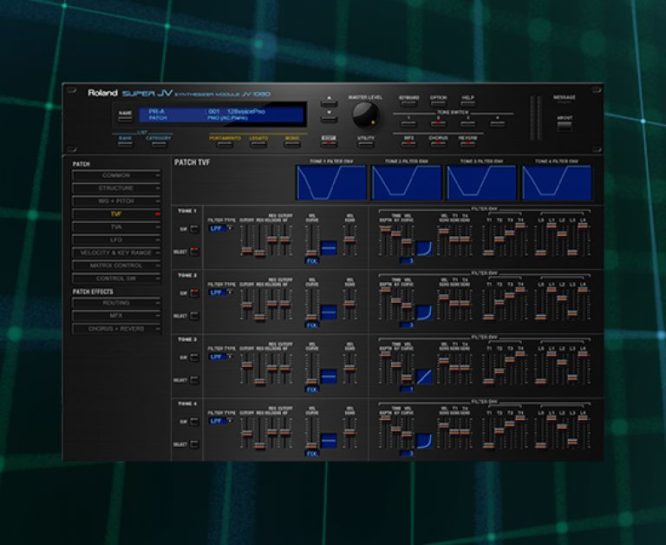
Task: Open the Tone 1 filter envelope graph
Action: (x=331, y=183)
